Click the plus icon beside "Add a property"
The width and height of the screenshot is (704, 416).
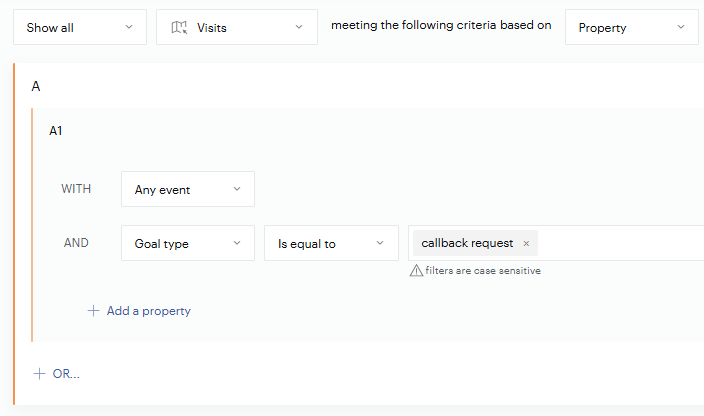94,311
